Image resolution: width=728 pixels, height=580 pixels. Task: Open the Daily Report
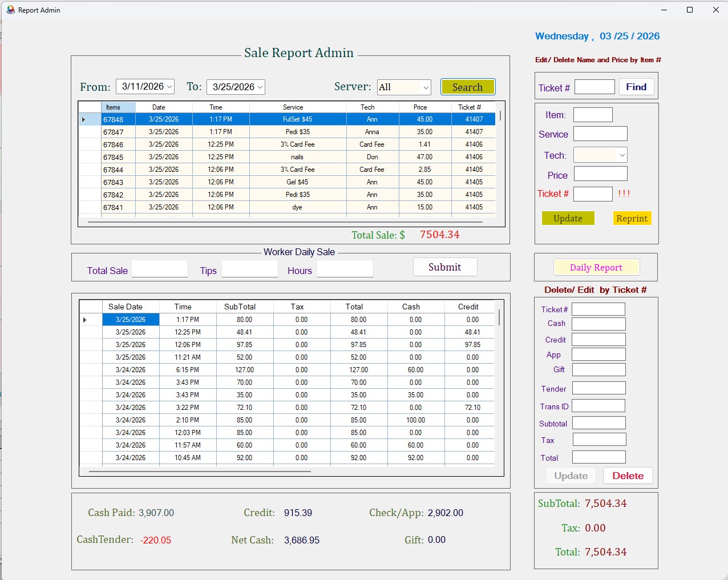(596, 267)
